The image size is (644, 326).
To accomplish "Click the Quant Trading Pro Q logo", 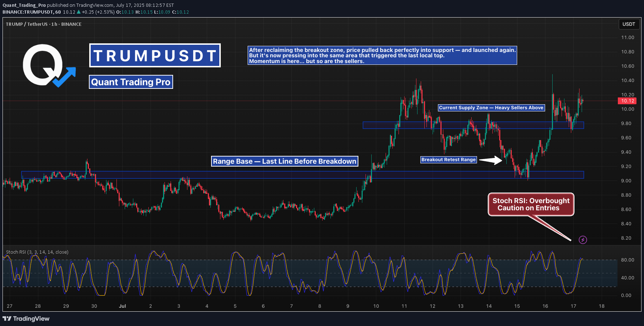I will click(x=49, y=66).
